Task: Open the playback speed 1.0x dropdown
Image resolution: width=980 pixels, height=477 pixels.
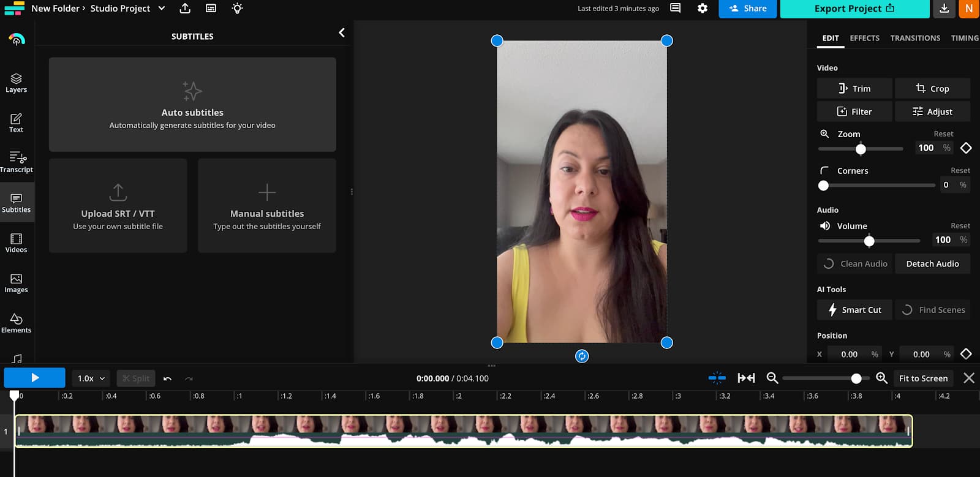Action: [91, 378]
